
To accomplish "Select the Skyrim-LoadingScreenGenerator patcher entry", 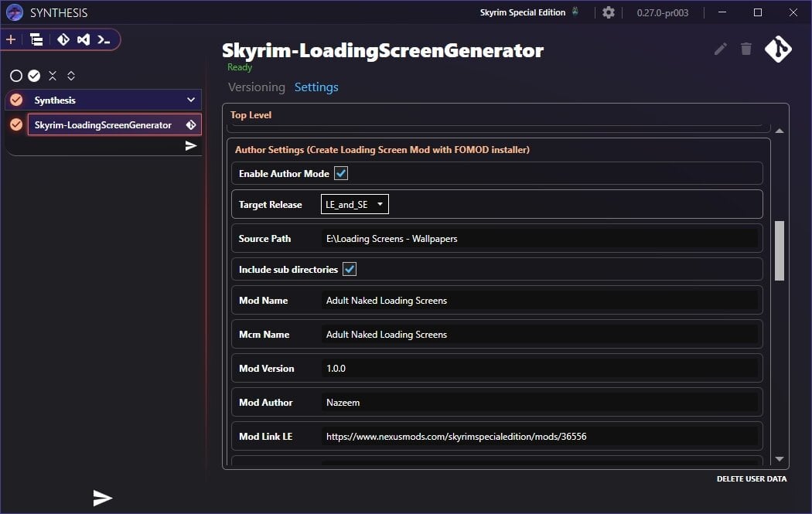I will (114, 124).
